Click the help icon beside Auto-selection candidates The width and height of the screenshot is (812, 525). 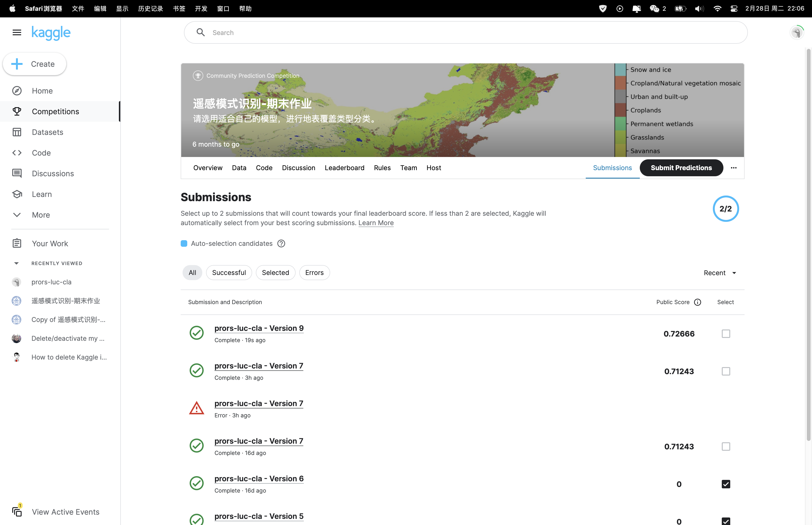pyautogui.click(x=281, y=243)
